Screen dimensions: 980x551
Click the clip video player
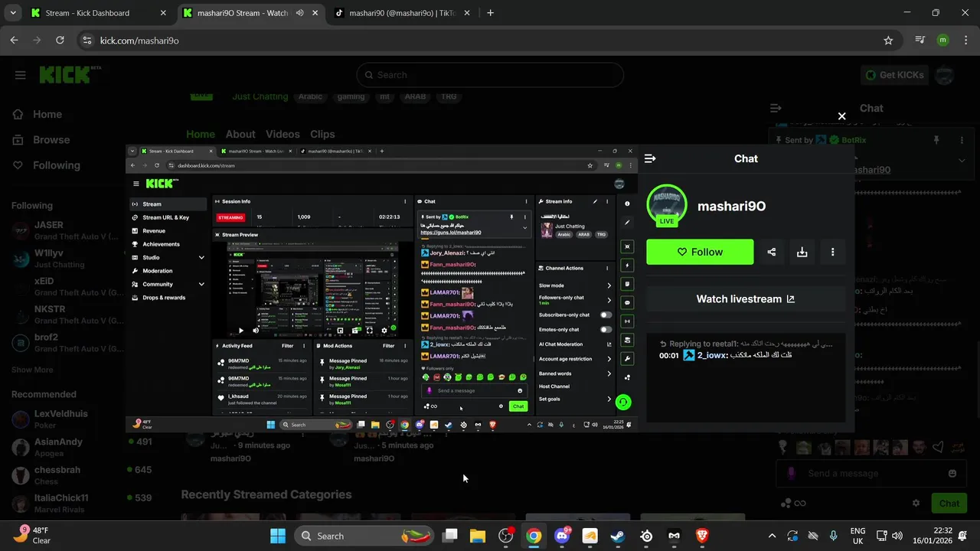pyautogui.click(x=382, y=289)
